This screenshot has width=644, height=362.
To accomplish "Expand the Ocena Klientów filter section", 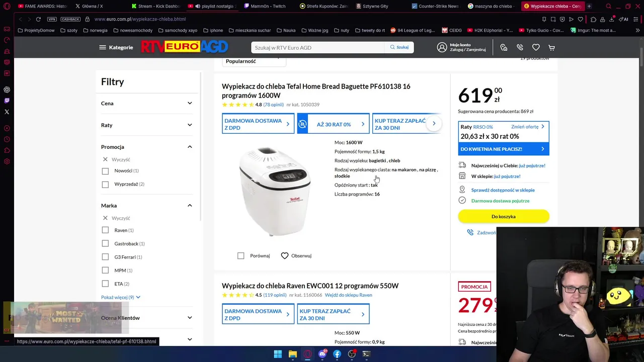I will (x=146, y=318).
